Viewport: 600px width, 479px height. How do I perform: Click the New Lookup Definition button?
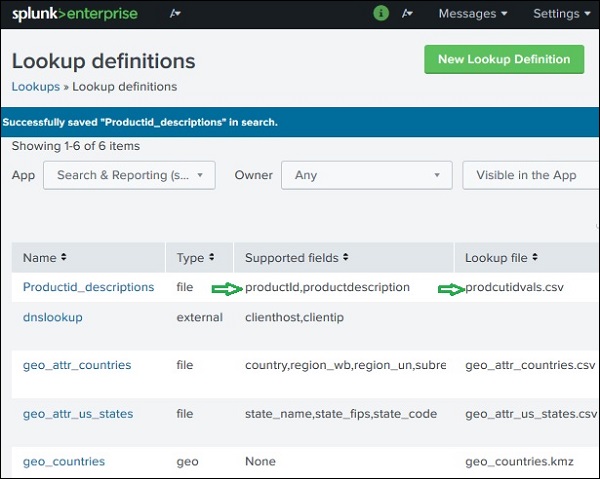click(504, 59)
